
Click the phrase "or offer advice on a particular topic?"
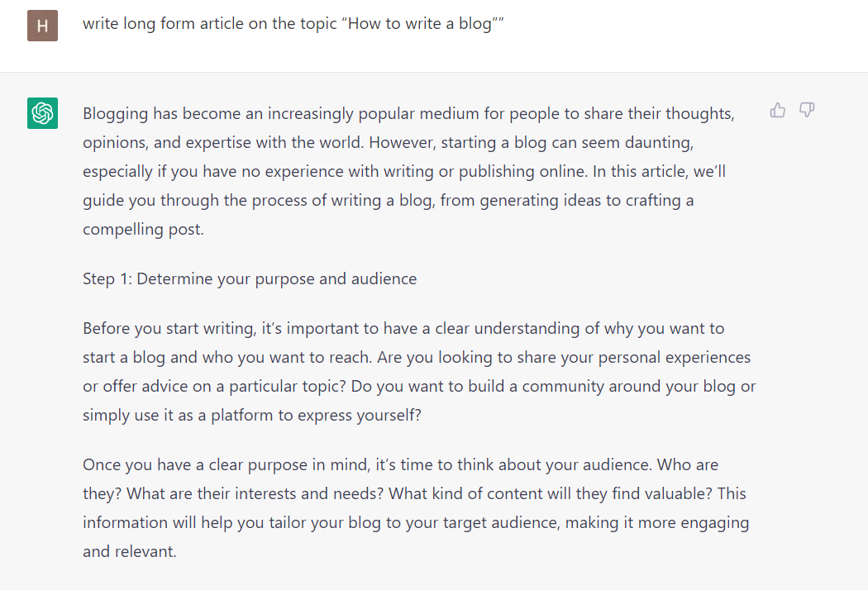tap(217, 387)
